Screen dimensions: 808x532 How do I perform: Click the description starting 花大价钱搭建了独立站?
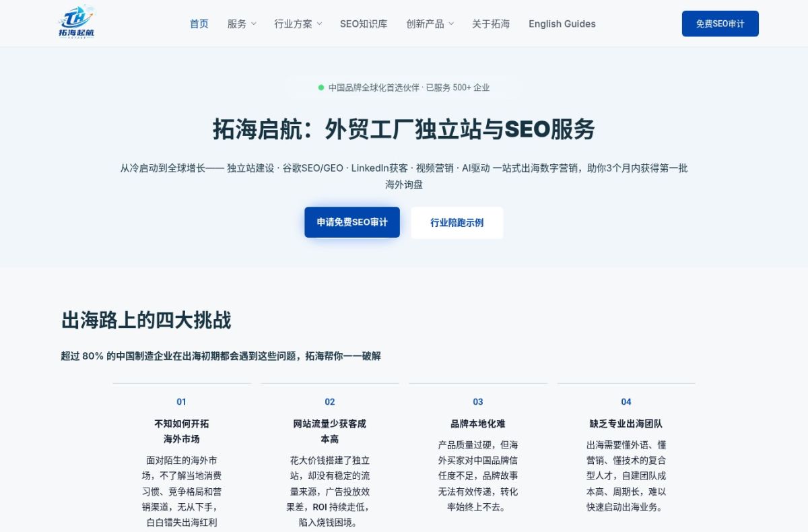pyautogui.click(x=330, y=492)
